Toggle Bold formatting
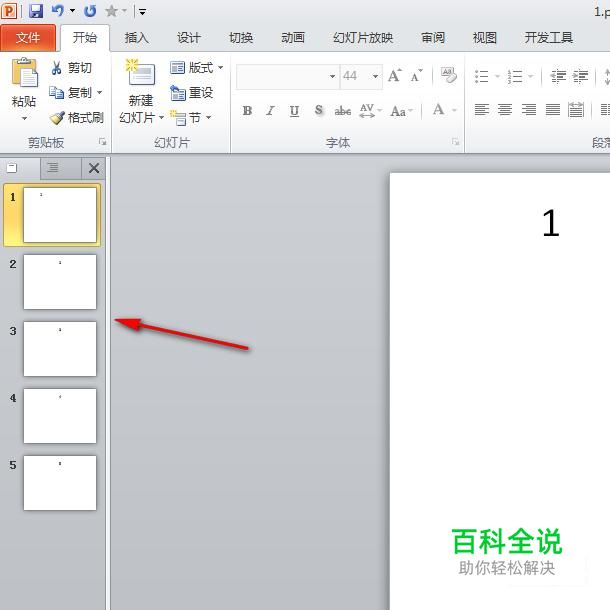Image resolution: width=610 pixels, height=610 pixels. pos(247,111)
